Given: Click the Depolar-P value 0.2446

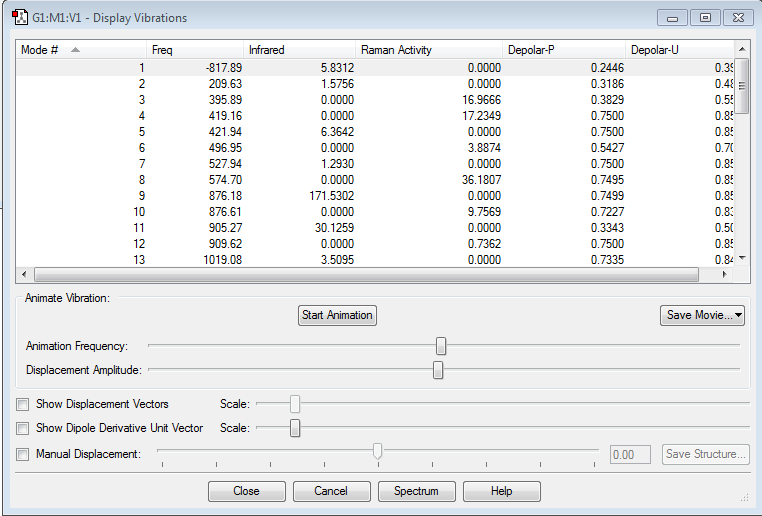Looking at the screenshot, I should pos(607,68).
